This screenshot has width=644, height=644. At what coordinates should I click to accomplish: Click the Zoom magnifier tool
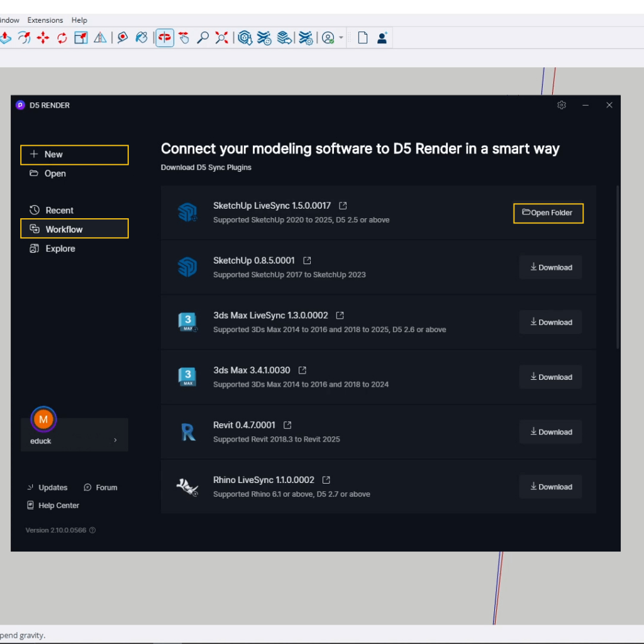203,38
